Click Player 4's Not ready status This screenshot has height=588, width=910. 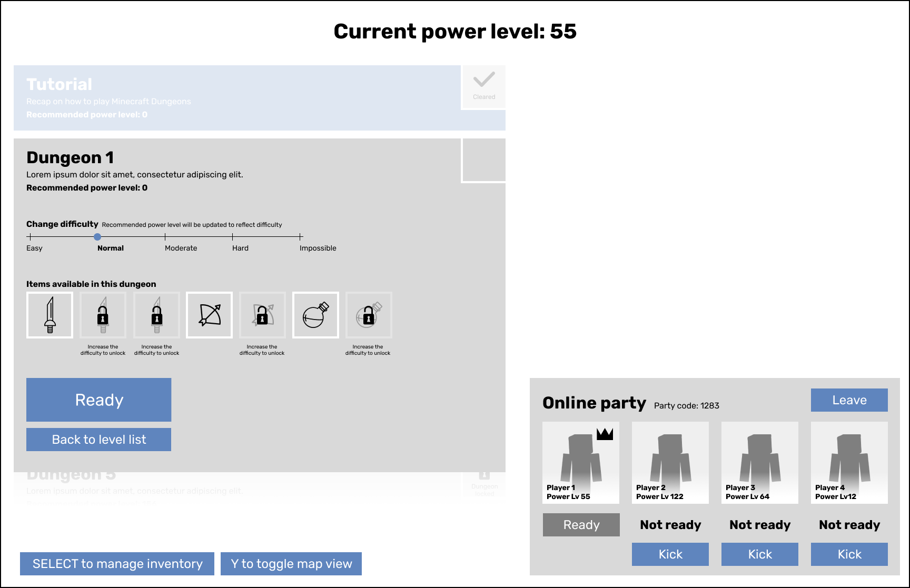point(849,525)
